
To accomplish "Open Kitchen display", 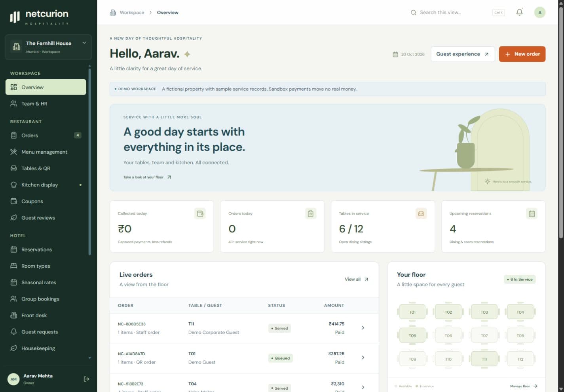I will (x=46, y=185).
